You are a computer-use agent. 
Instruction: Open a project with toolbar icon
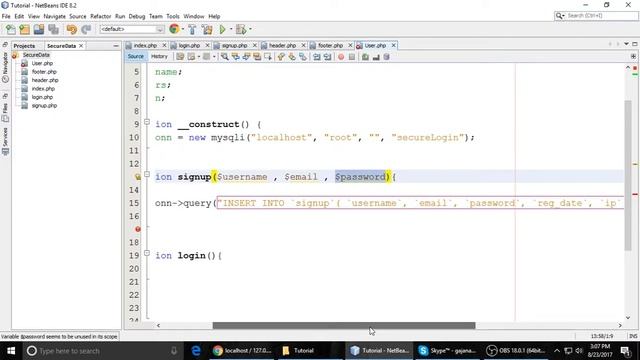[x=39, y=29]
